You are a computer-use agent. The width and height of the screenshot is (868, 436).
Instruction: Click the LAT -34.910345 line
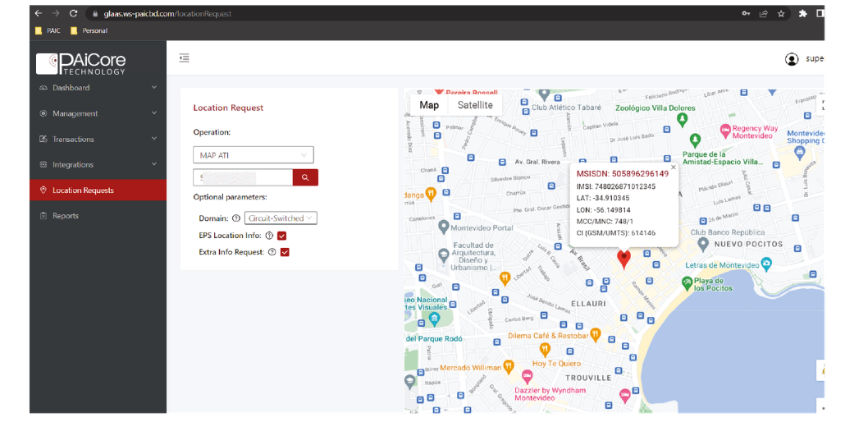click(603, 199)
